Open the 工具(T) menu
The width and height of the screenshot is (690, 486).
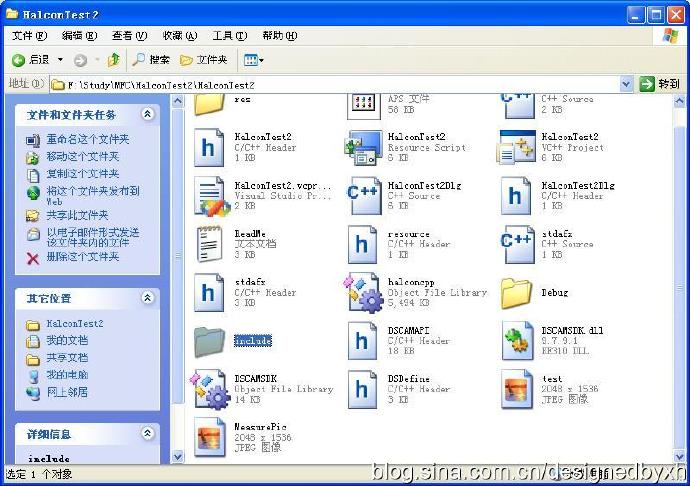click(x=230, y=35)
